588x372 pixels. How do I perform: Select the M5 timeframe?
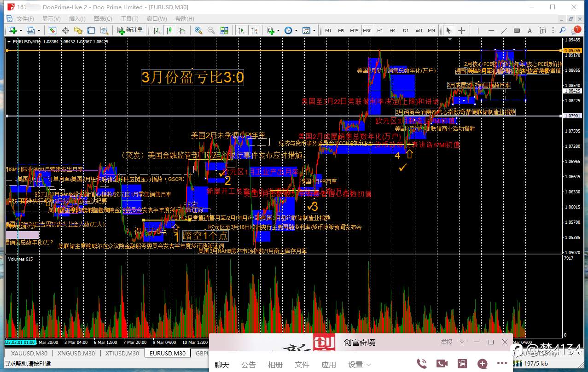coord(341,30)
